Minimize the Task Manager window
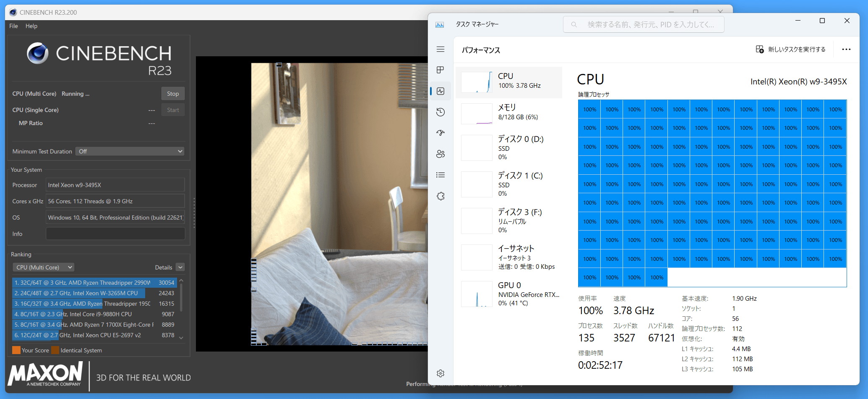This screenshot has width=868, height=399. coord(798,21)
